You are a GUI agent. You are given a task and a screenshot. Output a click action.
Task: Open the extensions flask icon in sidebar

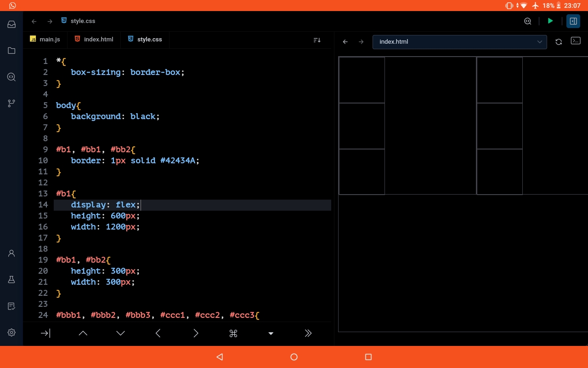(11, 279)
